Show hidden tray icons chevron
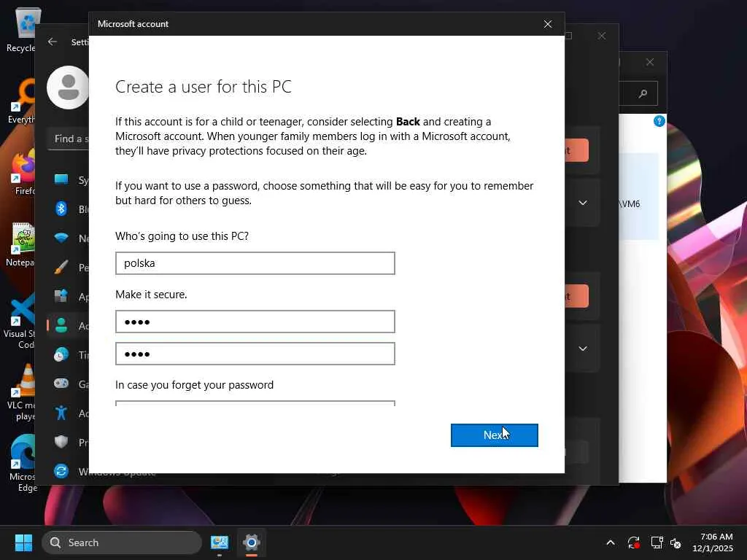 (611, 542)
